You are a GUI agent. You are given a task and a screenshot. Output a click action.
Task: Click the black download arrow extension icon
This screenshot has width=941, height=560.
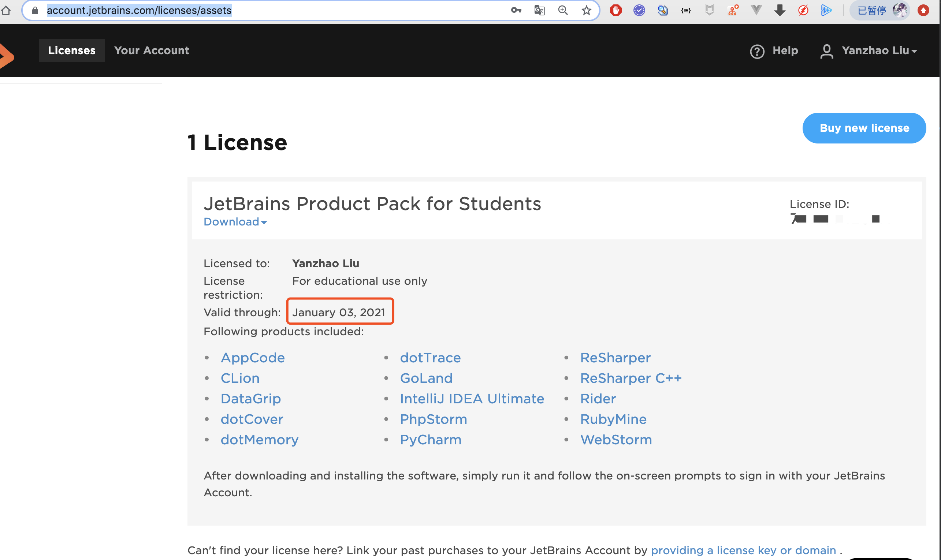tap(780, 10)
